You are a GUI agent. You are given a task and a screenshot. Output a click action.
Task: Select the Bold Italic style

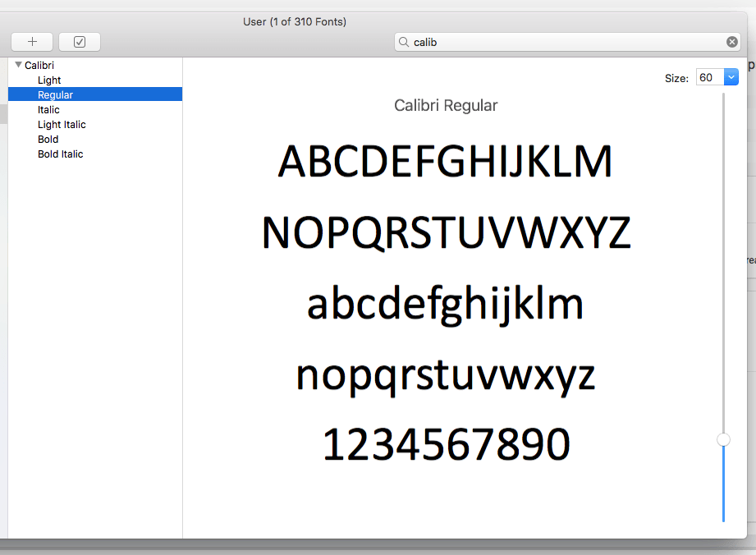[60, 154]
